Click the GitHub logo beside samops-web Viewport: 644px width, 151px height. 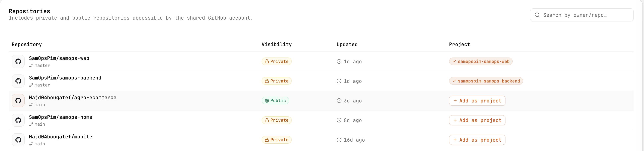(18, 61)
